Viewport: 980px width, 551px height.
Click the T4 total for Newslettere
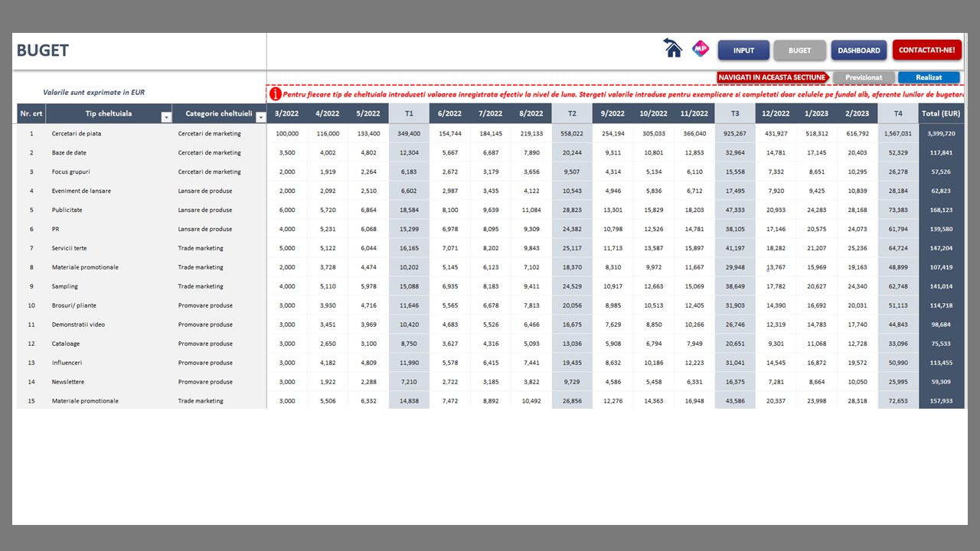(897, 382)
